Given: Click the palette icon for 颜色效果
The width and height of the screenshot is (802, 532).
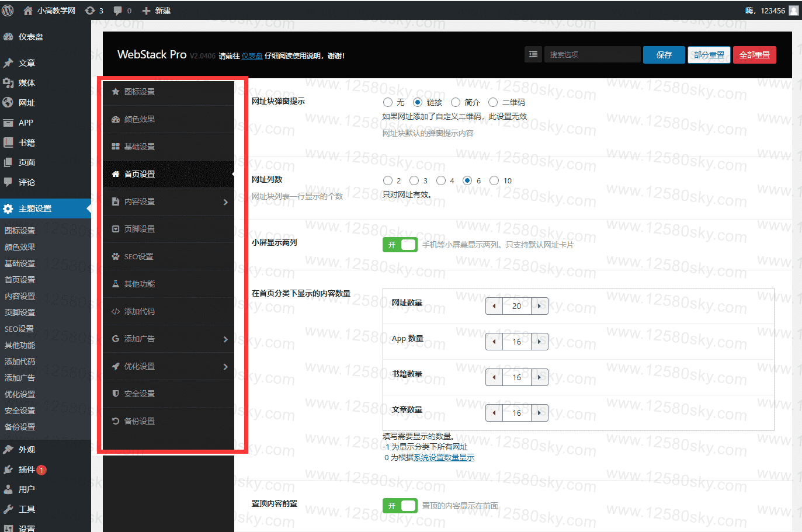Looking at the screenshot, I should click(116, 119).
